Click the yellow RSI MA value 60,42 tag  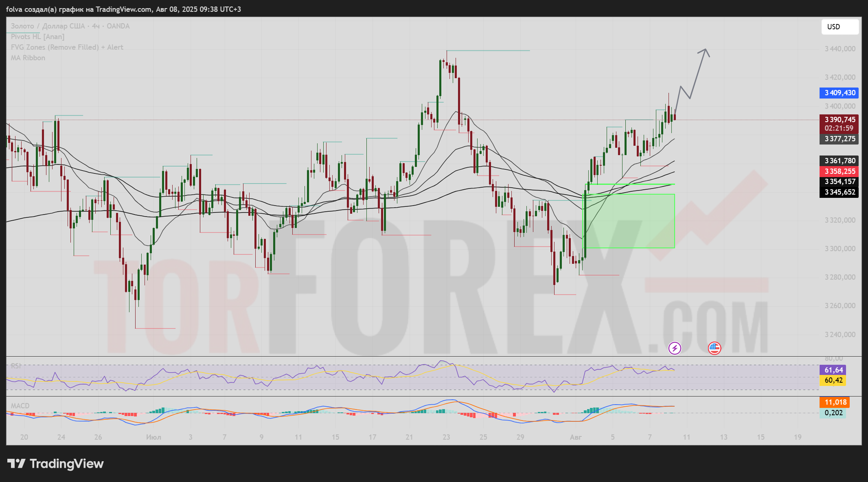[833, 380]
